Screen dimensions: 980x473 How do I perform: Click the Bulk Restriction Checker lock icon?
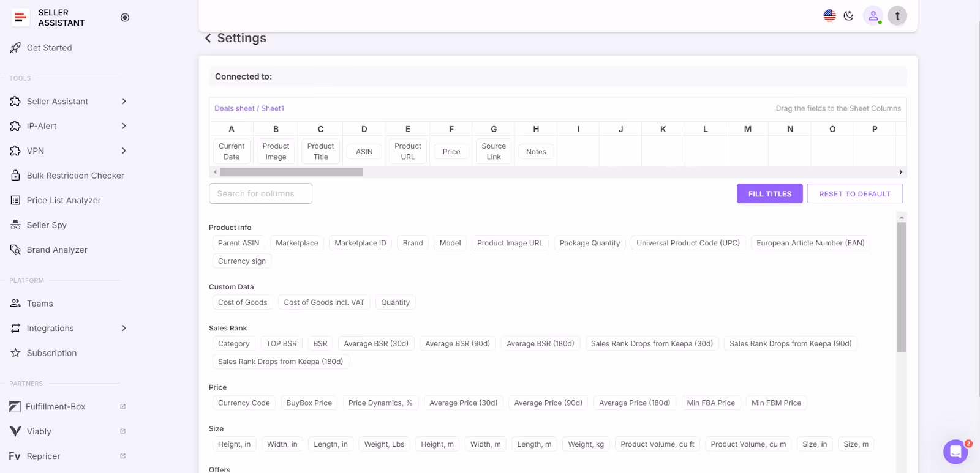pos(15,176)
